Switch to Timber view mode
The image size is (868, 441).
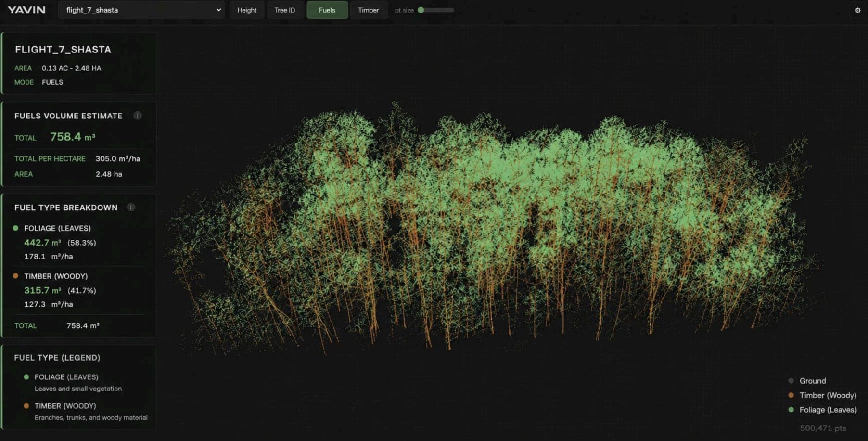[369, 10]
